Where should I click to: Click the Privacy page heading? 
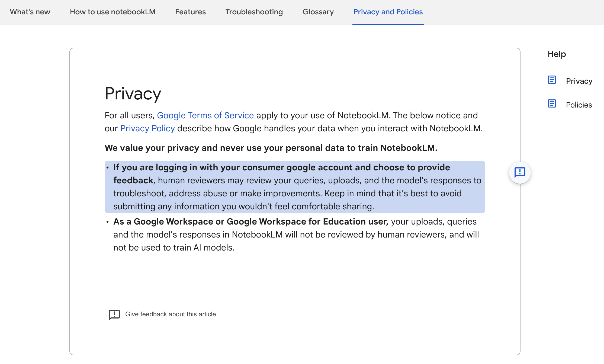(x=133, y=94)
